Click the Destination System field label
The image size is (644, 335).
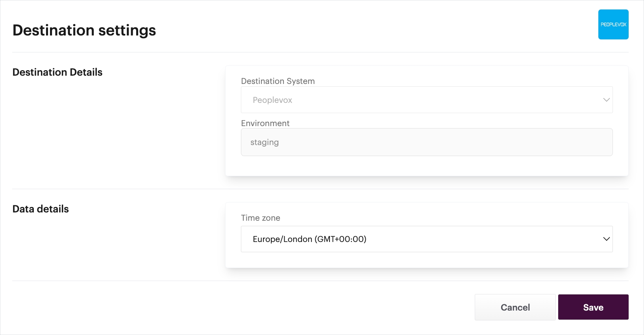pos(278,81)
